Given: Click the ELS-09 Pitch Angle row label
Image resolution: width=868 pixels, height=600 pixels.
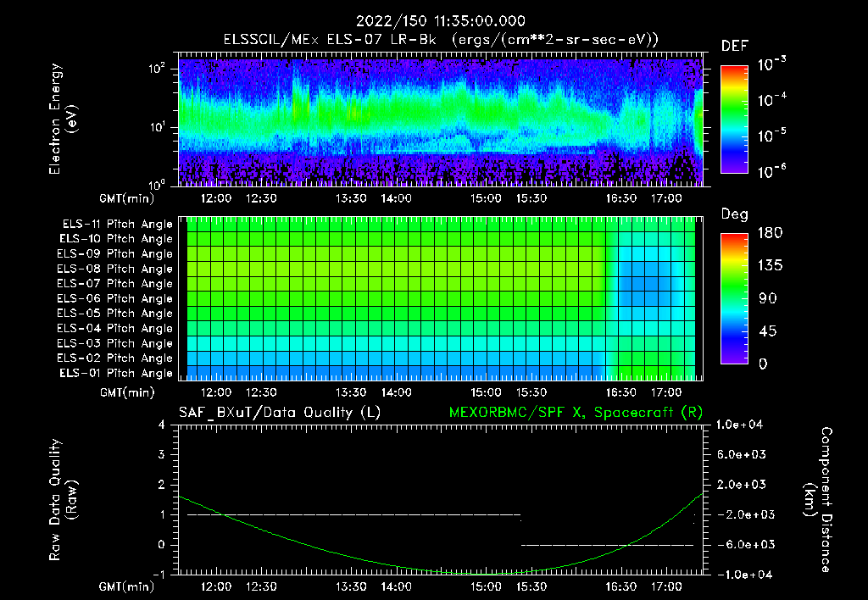Looking at the screenshot, I should [115, 254].
